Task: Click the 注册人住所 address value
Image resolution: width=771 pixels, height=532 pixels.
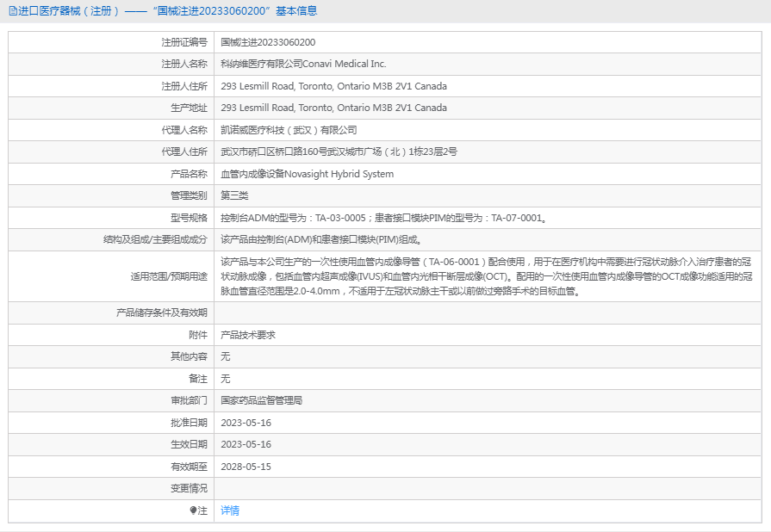Action: [334, 86]
